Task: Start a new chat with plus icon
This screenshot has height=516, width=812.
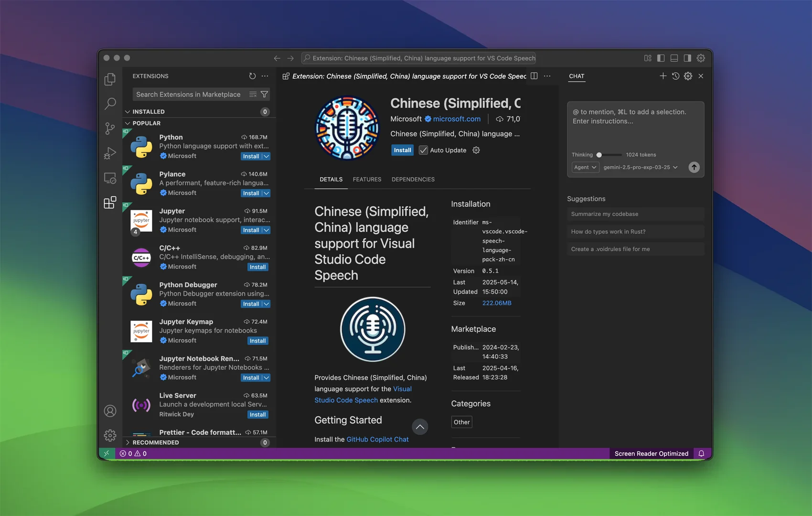Action: pos(663,76)
